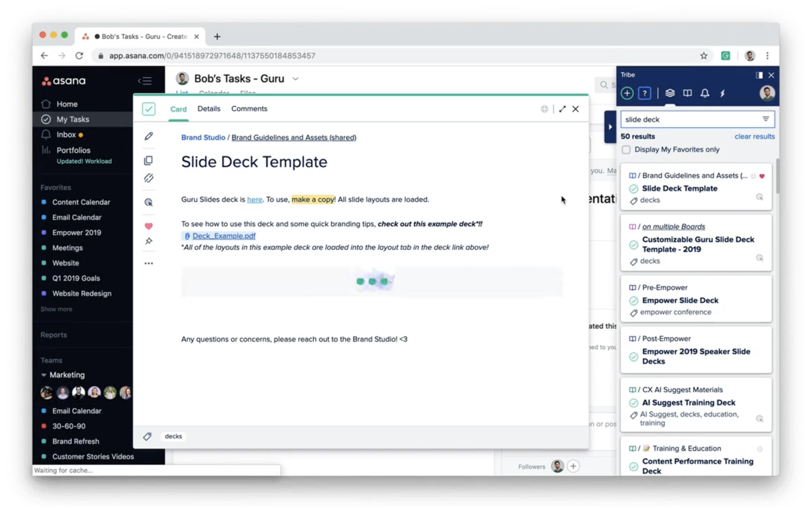
Task: View decks using the layers icon
Action: click(x=670, y=93)
